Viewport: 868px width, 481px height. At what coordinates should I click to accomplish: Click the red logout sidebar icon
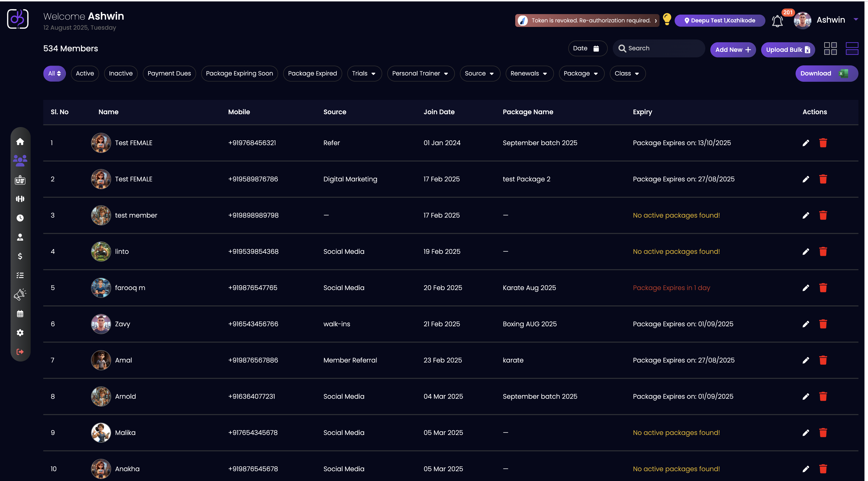tap(20, 352)
